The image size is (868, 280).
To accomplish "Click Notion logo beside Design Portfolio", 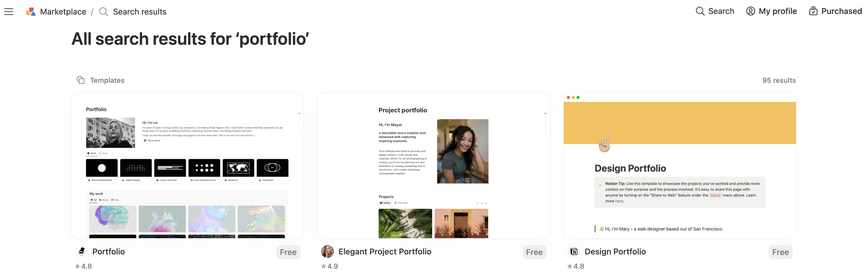I will [x=574, y=252].
